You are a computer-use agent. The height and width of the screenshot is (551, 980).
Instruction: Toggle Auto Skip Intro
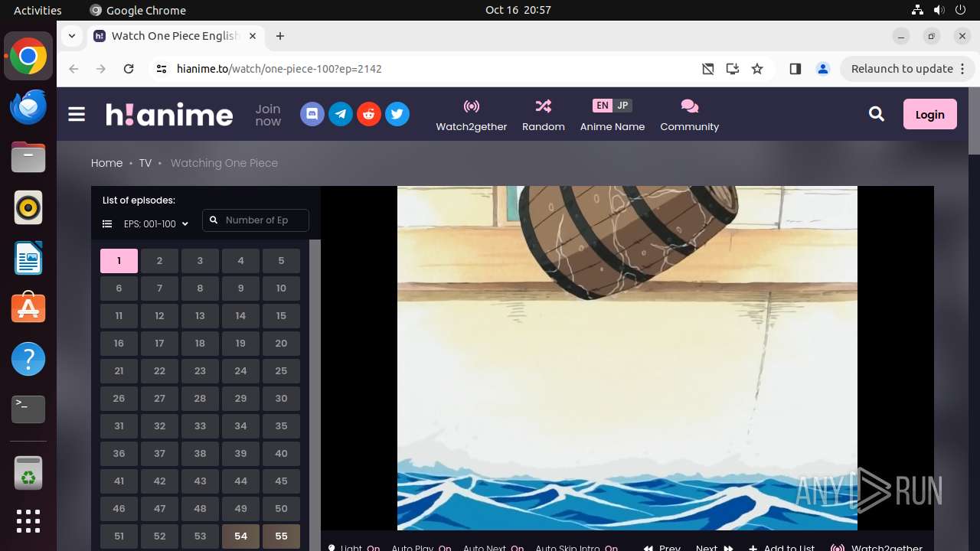(577, 546)
